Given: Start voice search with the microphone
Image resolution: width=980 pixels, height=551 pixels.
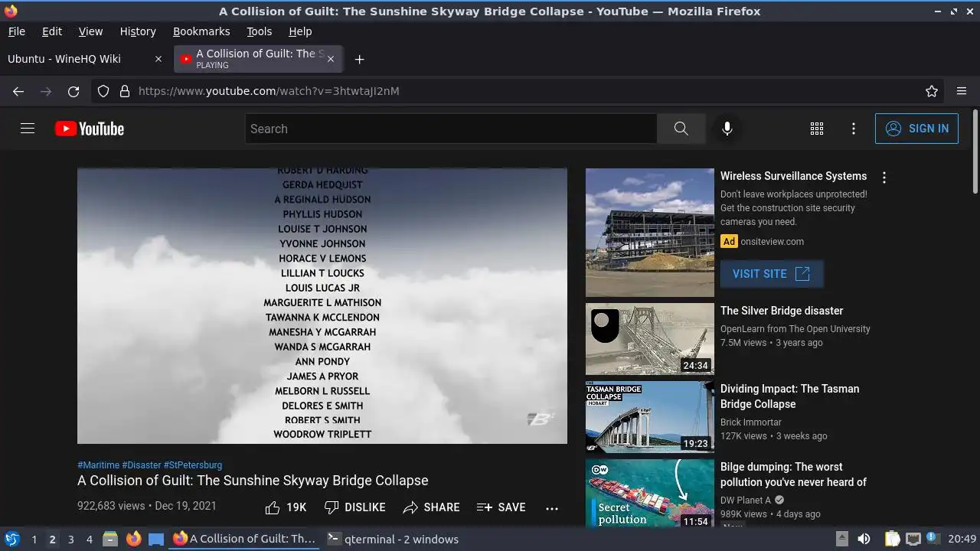Looking at the screenshot, I should [727, 129].
